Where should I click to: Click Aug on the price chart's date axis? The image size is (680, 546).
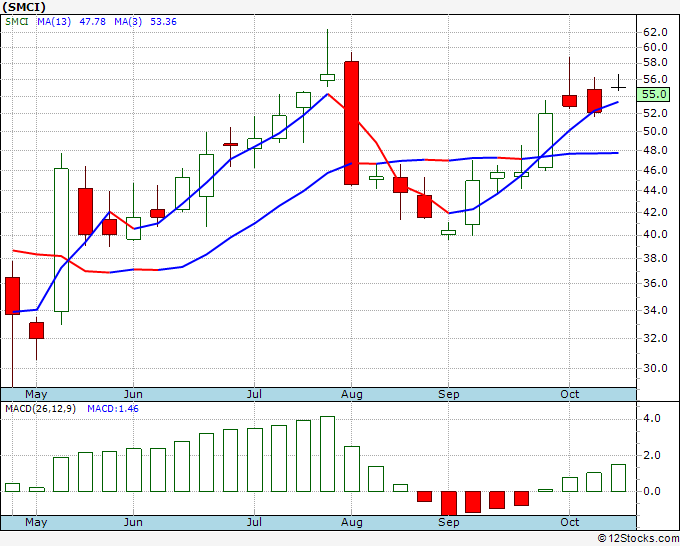click(x=352, y=394)
